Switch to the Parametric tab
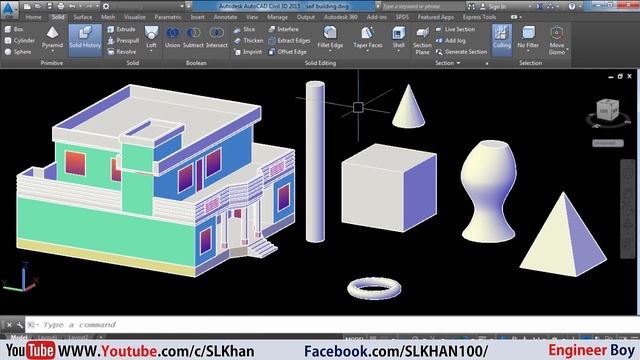The width and height of the screenshot is (640, 360). [x=168, y=17]
